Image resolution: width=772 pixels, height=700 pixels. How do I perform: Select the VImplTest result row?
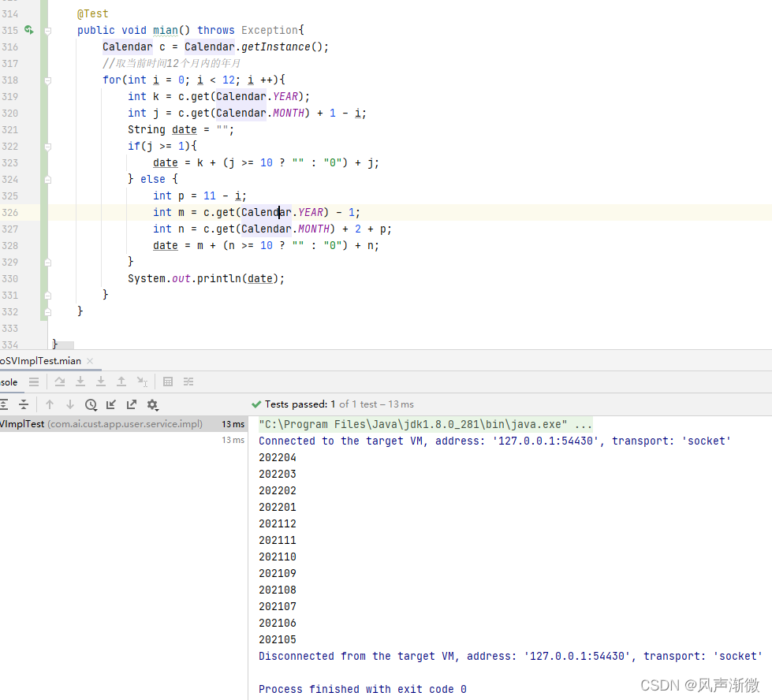coord(124,424)
